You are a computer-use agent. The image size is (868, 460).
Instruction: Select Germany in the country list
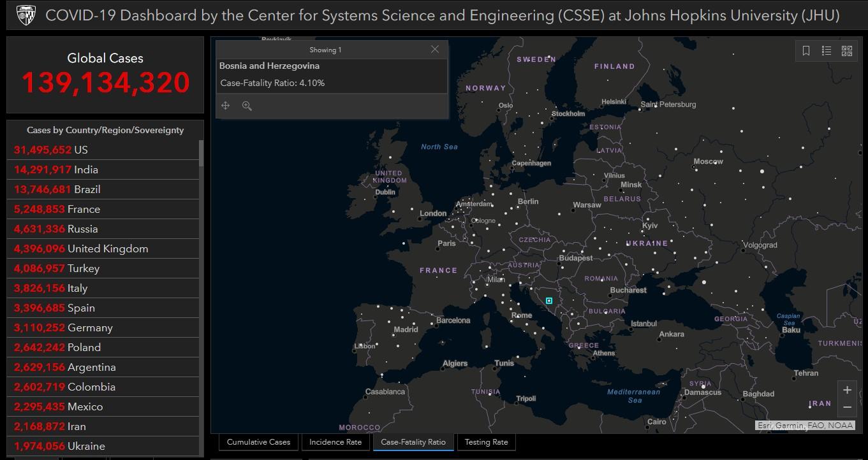point(103,327)
